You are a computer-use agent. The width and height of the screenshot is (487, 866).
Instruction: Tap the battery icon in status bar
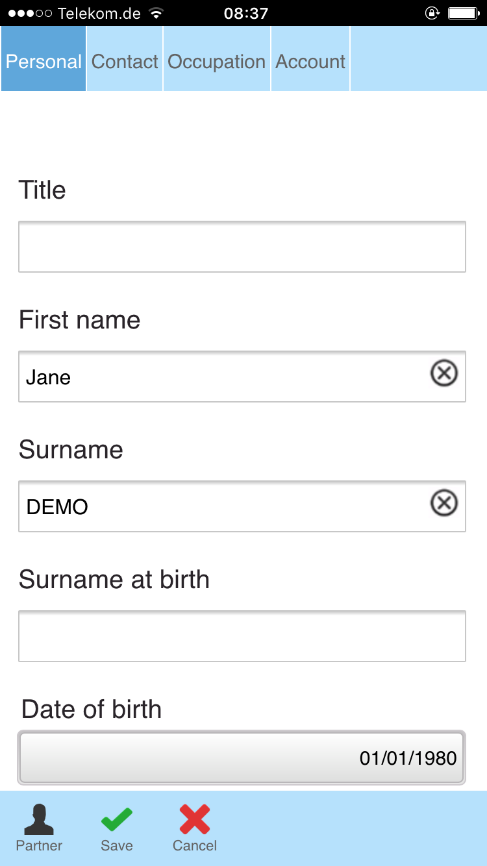[463, 13]
